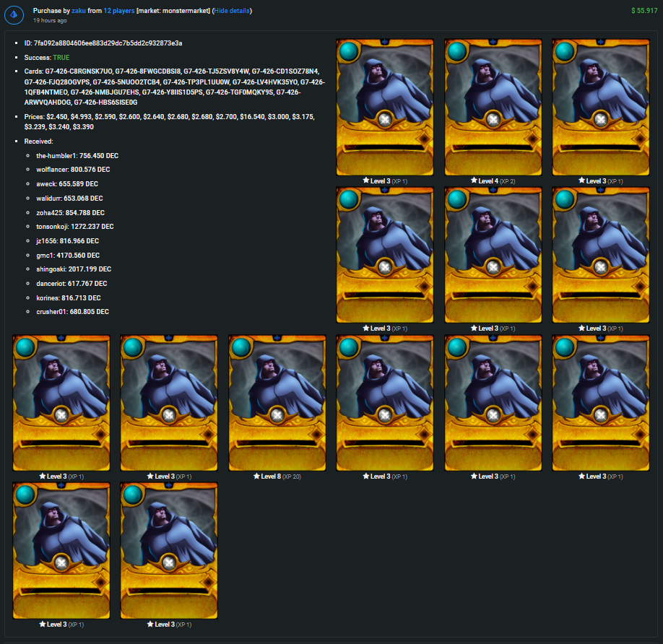Open the Level 3 card immediately right of the Level 8 card

click(385, 403)
